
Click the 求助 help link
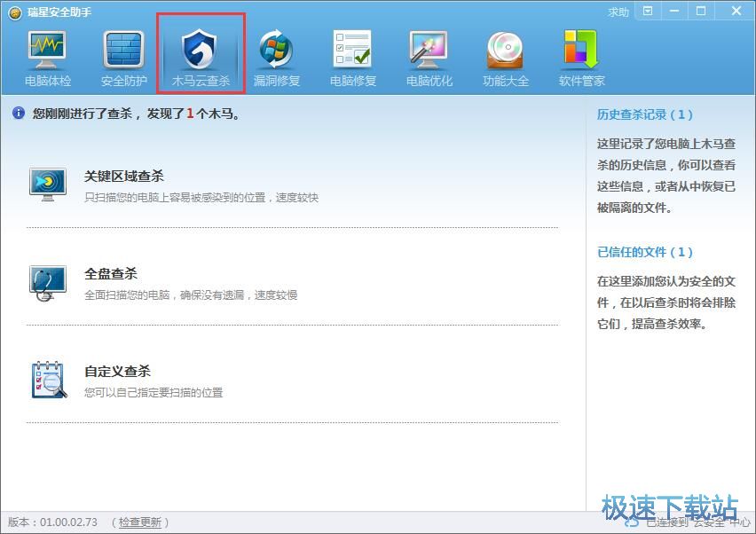pos(618,12)
